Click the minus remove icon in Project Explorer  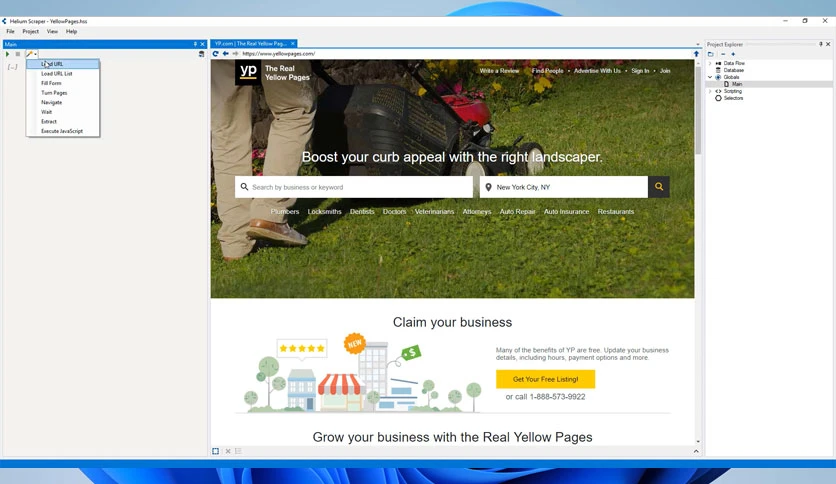pyautogui.click(x=723, y=54)
